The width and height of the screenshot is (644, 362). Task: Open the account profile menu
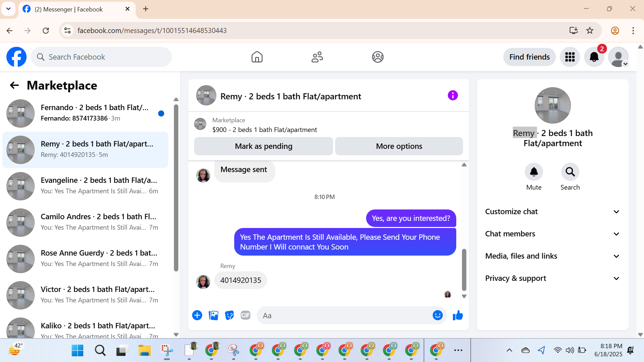618,57
